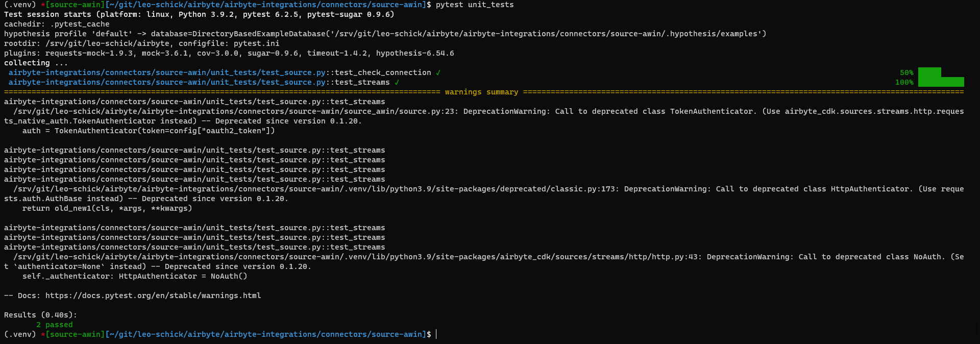Image resolution: width=980 pixels, height=344 pixels.
Task: Click the green checkmark after test_check_connection
Action: click(x=438, y=72)
